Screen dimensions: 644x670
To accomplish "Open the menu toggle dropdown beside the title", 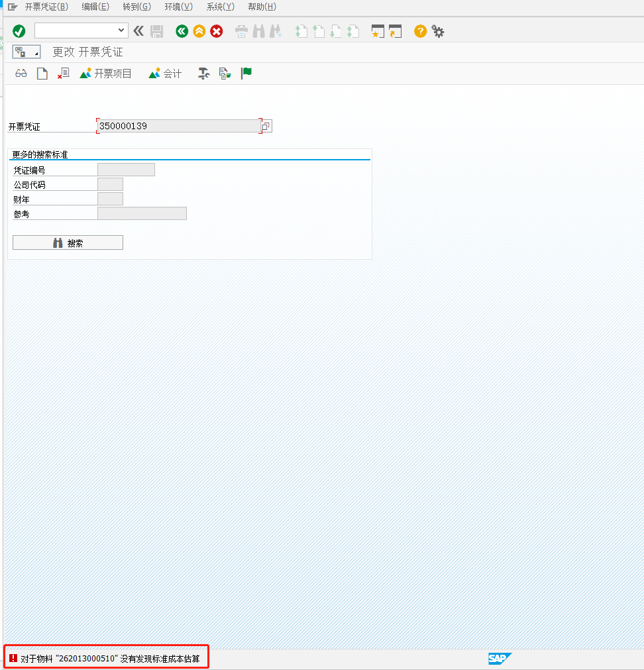I will (x=27, y=52).
